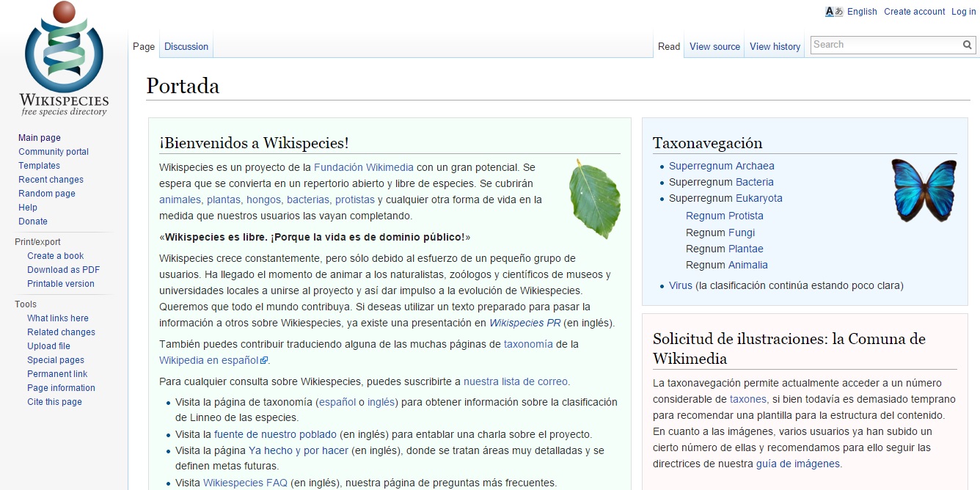Open the inglés taxonomy link
This screenshot has width=980, height=490.
click(381, 402)
